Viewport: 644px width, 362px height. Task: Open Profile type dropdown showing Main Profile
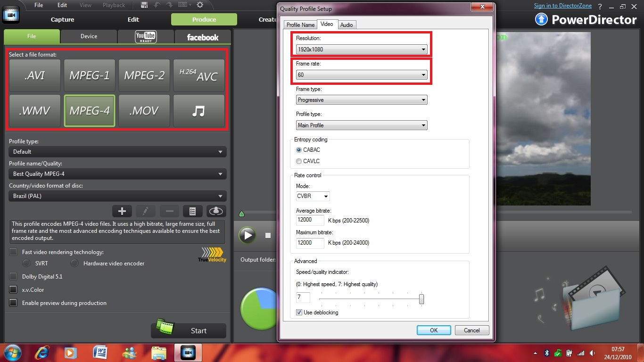pyautogui.click(x=362, y=125)
